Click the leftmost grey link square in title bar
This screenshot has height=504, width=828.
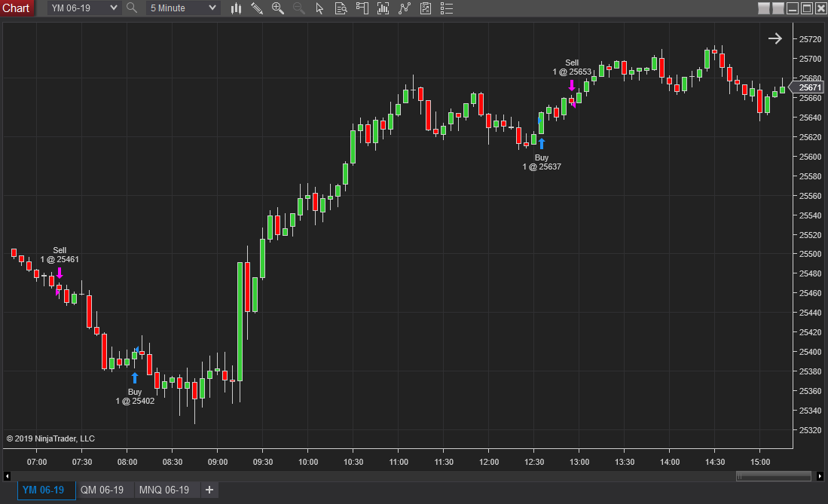click(x=763, y=8)
